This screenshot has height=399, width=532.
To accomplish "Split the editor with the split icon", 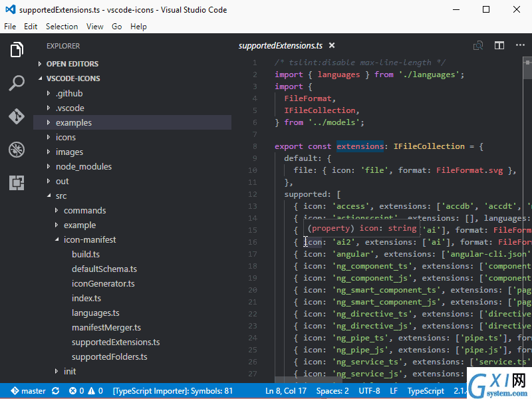I will [x=499, y=45].
